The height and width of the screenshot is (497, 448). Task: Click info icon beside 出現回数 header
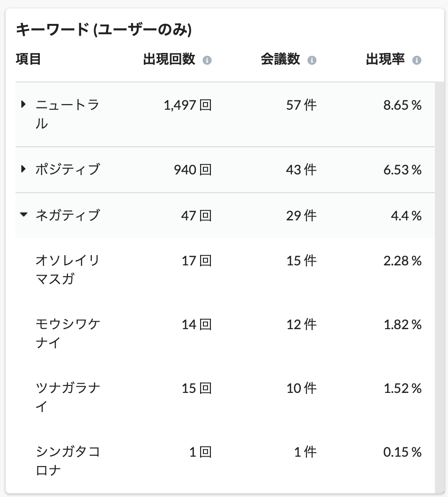click(207, 60)
